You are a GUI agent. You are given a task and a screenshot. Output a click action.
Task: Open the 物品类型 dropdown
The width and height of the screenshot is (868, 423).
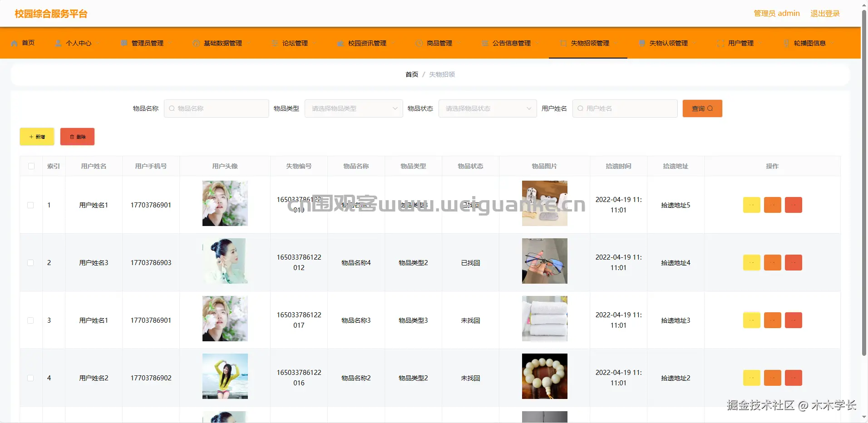353,108
